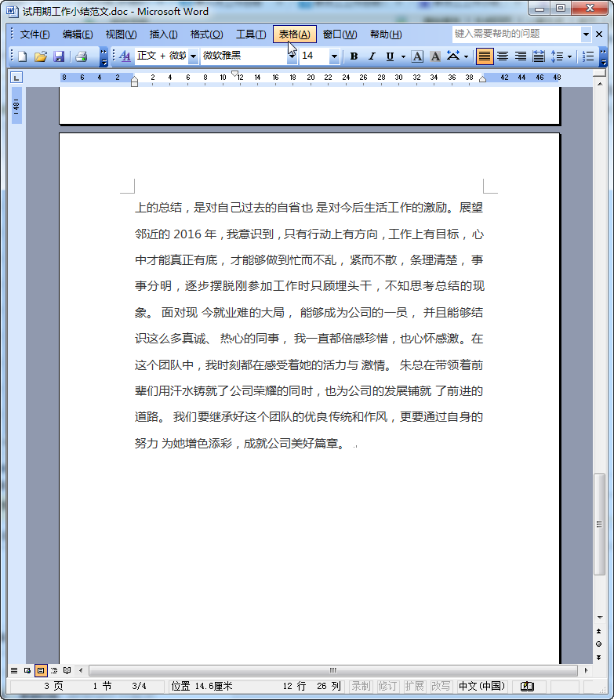The image size is (614, 700).
Task: Save the document with the floppy icon
Action: coord(59,56)
